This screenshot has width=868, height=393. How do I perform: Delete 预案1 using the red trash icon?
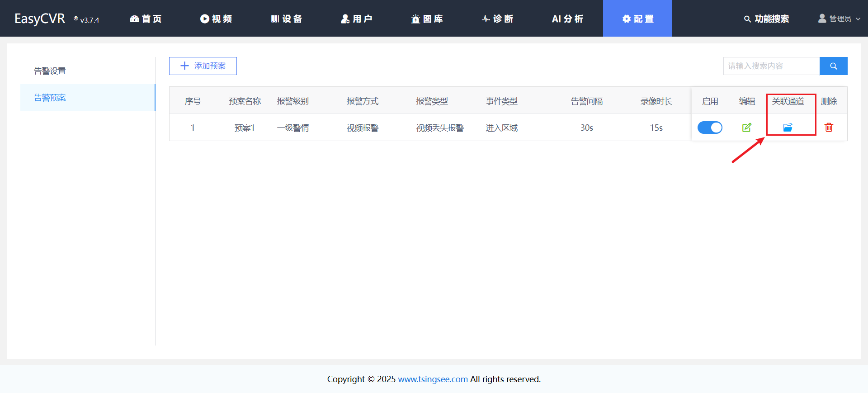pyautogui.click(x=829, y=128)
